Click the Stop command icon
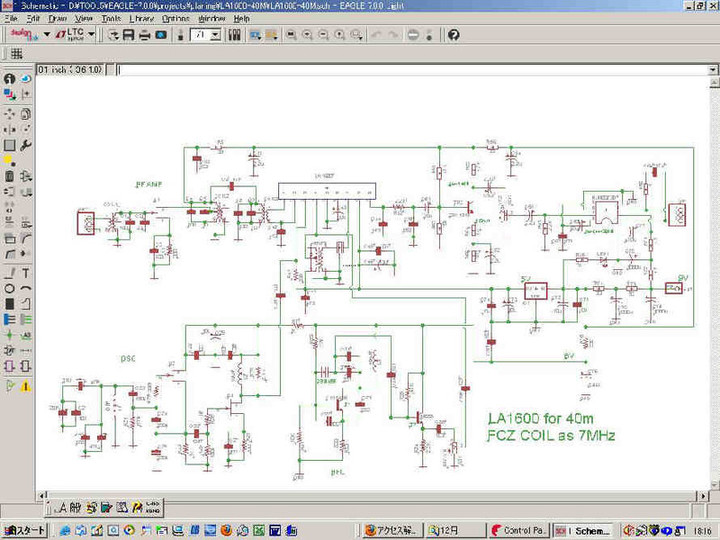 coord(413,35)
